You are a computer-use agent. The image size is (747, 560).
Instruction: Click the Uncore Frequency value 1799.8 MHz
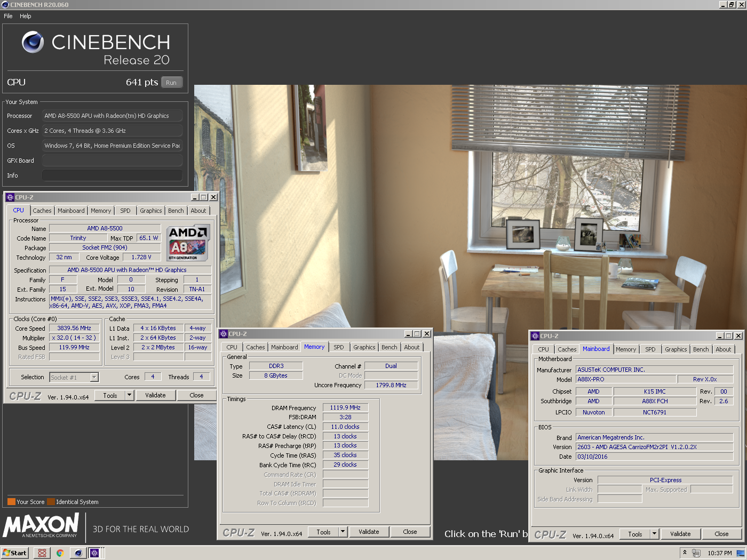point(391,385)
